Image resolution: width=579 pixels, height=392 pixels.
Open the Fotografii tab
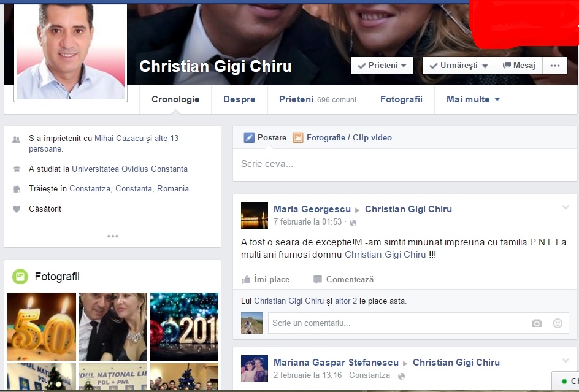tap(401, 99)
